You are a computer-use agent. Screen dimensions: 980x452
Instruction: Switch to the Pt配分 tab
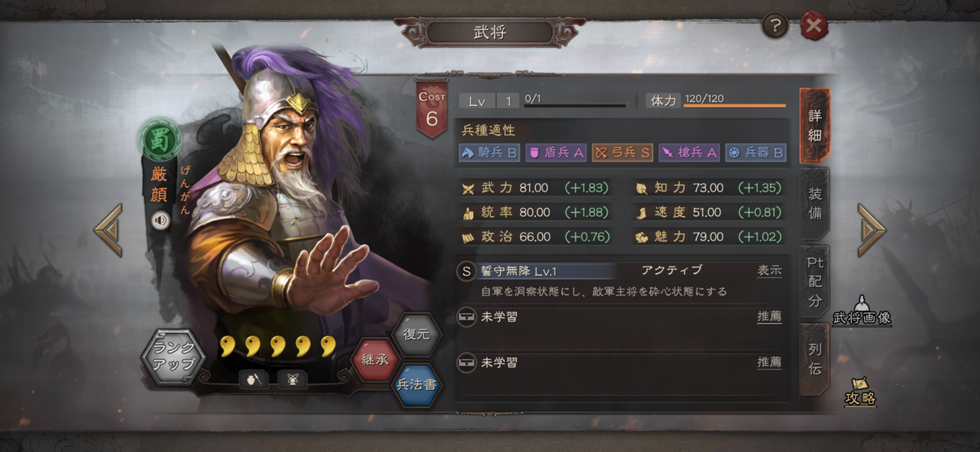coord(814,281)
